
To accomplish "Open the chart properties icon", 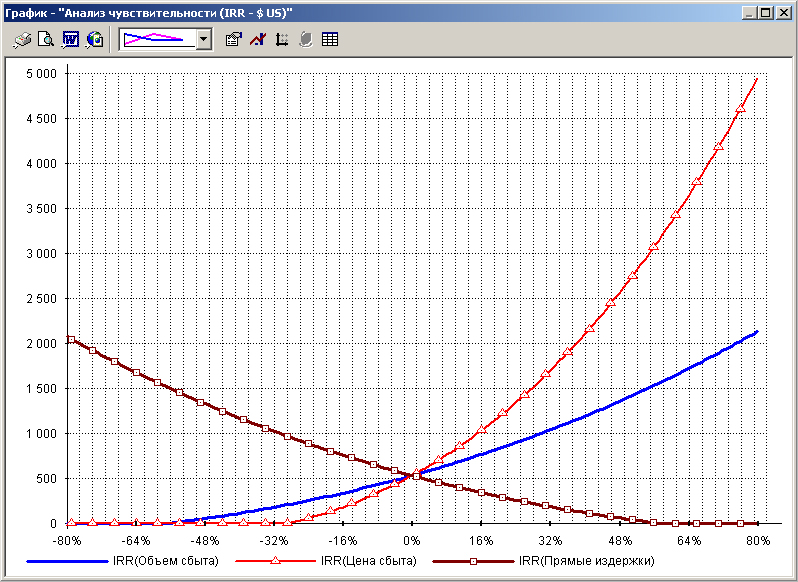I will point(234,40).
